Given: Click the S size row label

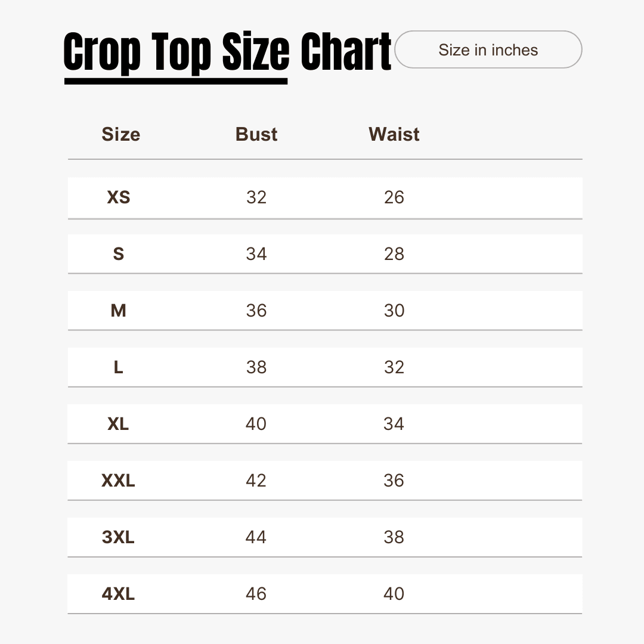Looking at the screenshot, I should (x=119, y=254).
